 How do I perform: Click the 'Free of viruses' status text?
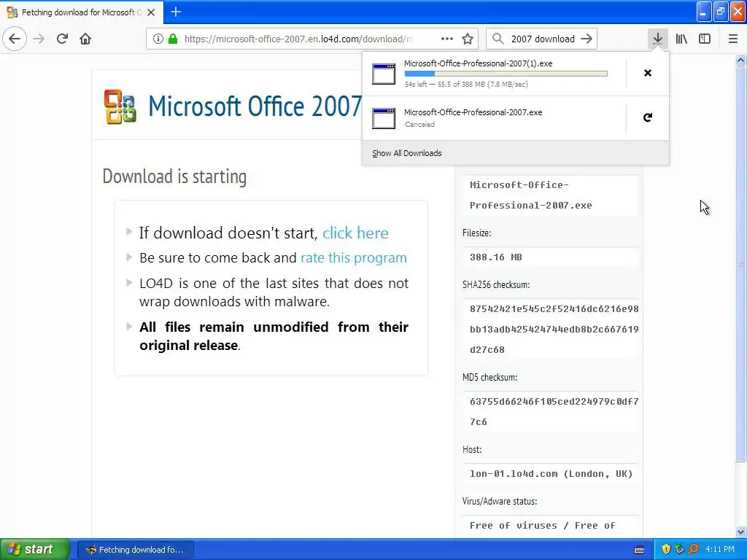pyautogui.click(x=543, y=525)
